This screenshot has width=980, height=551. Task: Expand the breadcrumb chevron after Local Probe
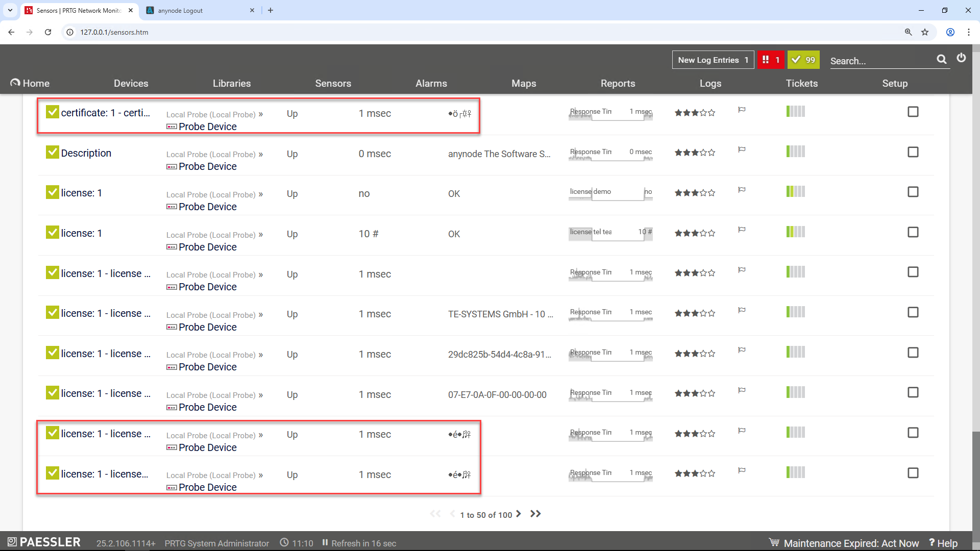pyautogui.click(x=261, y=114)
